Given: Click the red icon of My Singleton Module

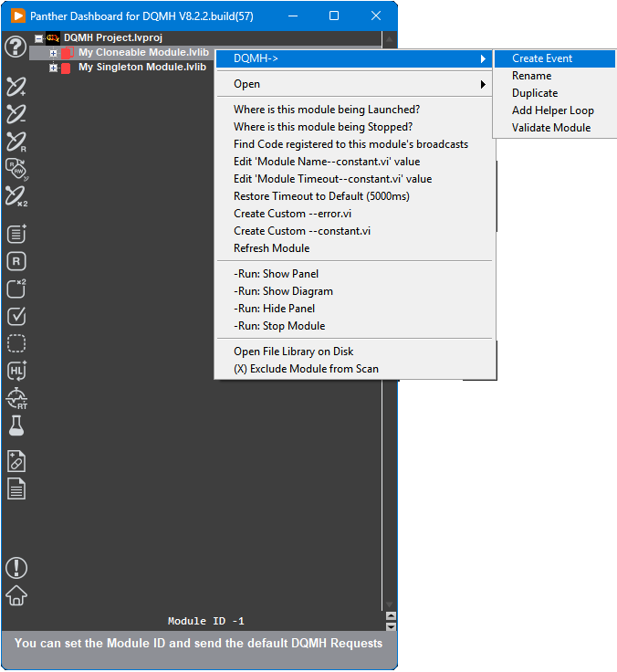Looking at the screenshot, I should pos(66,68).
